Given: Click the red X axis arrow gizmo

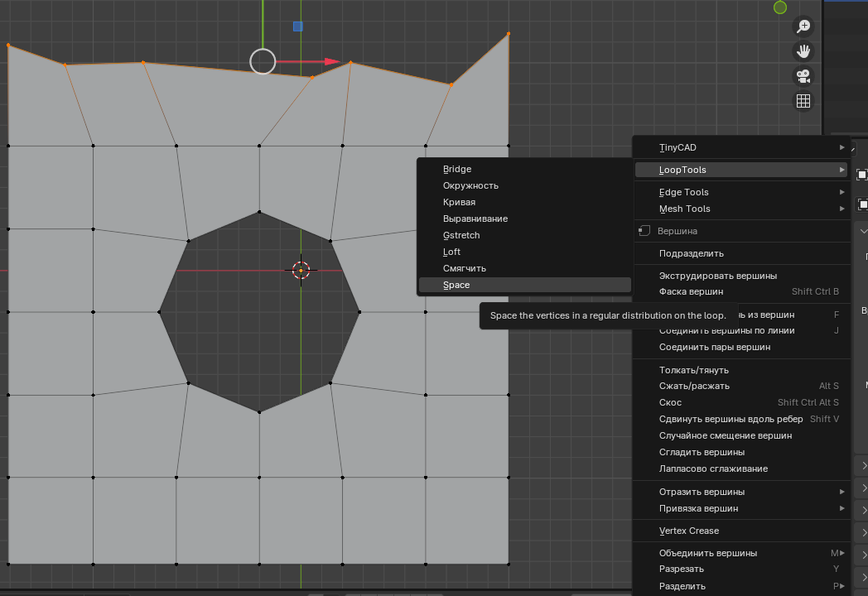Looking at the screenshot, I should [x=331, y=61].
